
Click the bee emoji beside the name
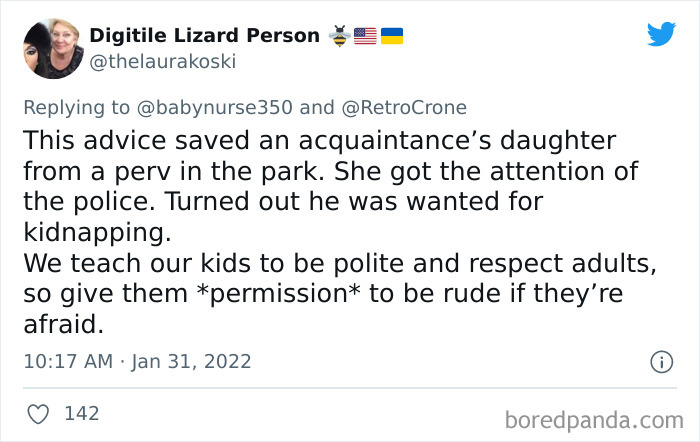pos(339,36)
